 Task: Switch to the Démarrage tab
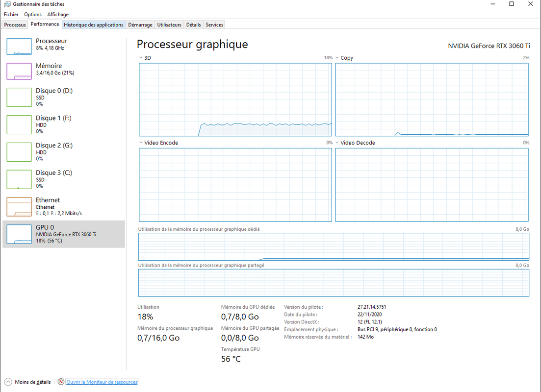coord(140,25)
